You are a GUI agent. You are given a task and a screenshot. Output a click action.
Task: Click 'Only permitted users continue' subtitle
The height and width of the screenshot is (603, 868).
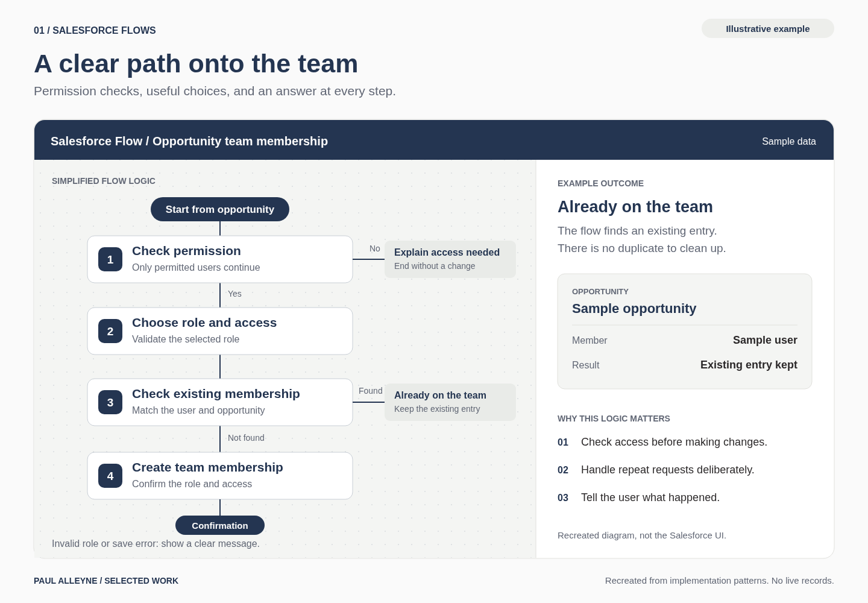[x=196, y=267]
